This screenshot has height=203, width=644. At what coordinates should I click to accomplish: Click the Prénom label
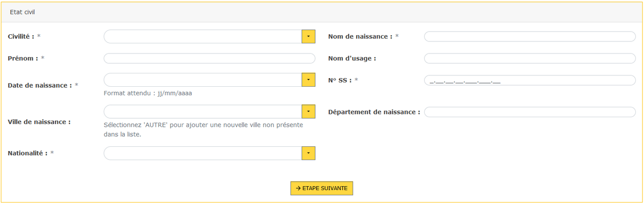tap(23, 58)
